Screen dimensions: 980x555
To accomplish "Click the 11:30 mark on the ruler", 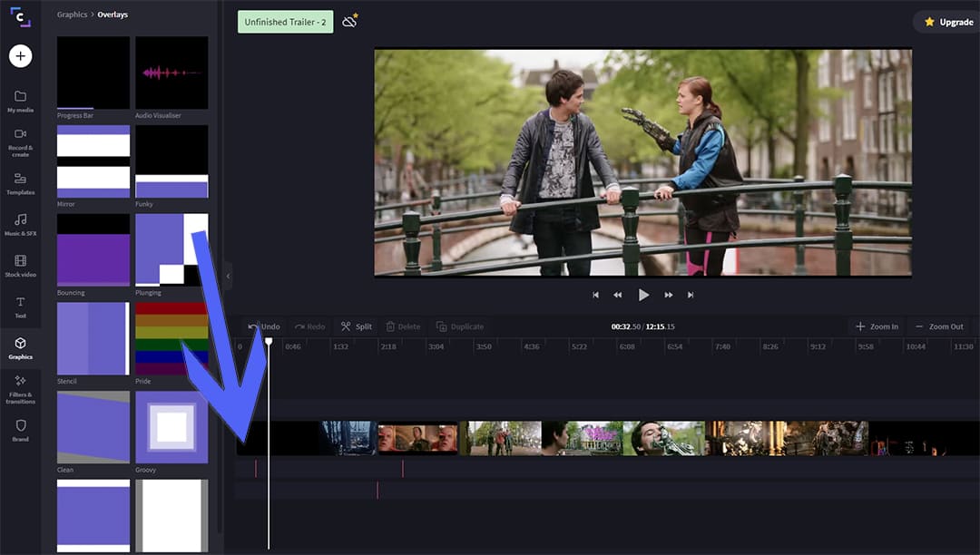I will pyautogui.click(x=963, y=346).
